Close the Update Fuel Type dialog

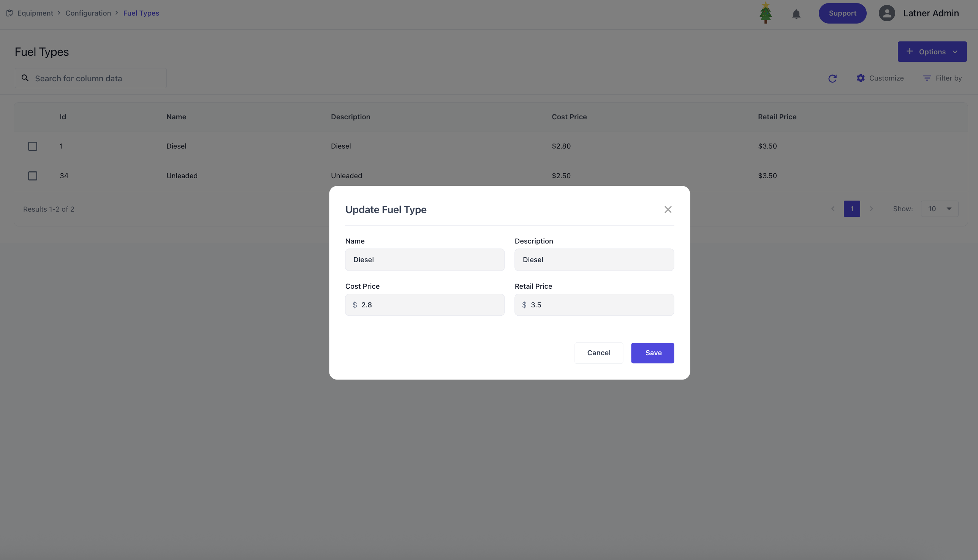(x=668, y=210)
